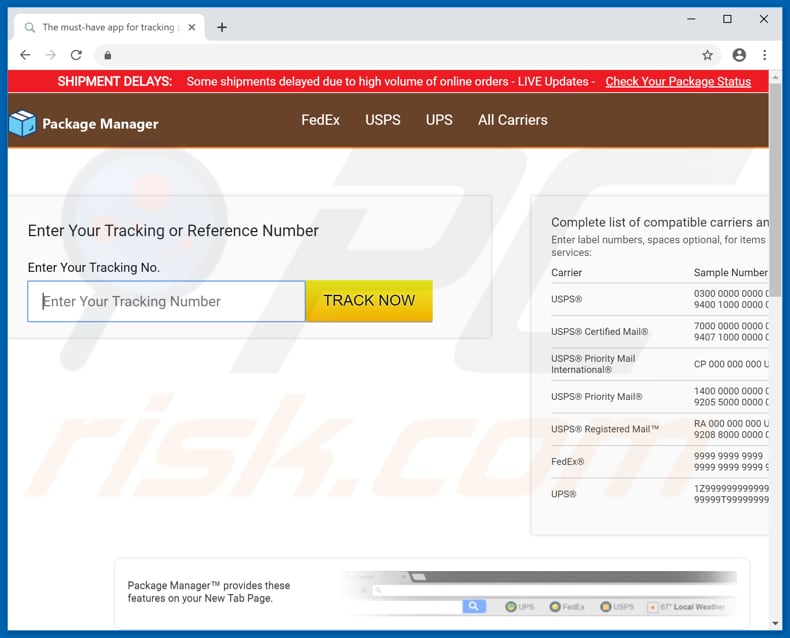Viewport: 790px width, 638px height.
Task: Close the package tracking tab
Action: tap(191, 27)
